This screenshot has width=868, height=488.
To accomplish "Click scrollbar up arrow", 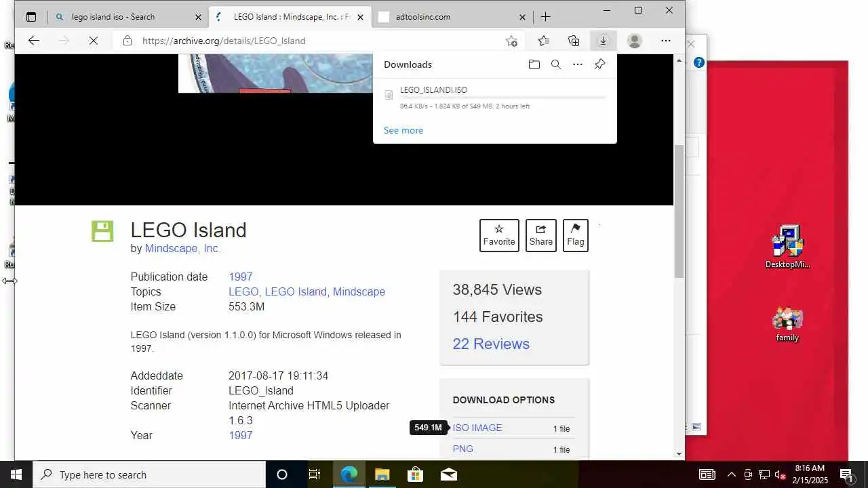I will coord(679,61).
